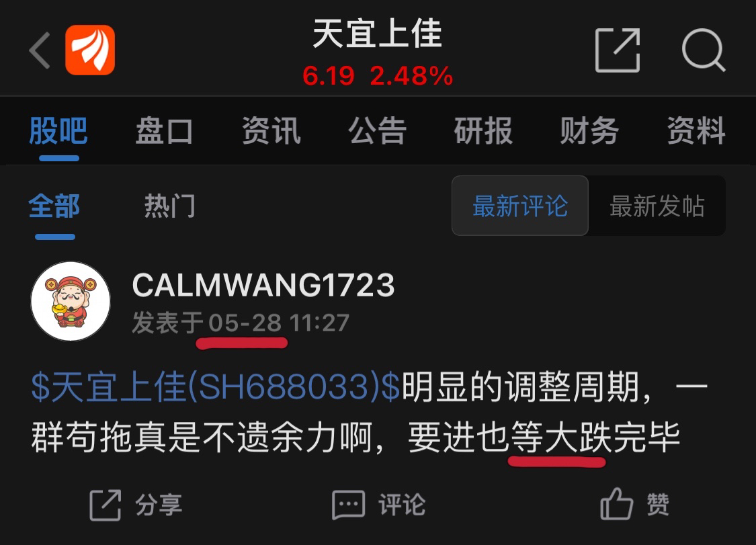Open the 研报 tab
Image resolution: width=756 pixels, height=545 pixels.
click(x=484, y=130)
